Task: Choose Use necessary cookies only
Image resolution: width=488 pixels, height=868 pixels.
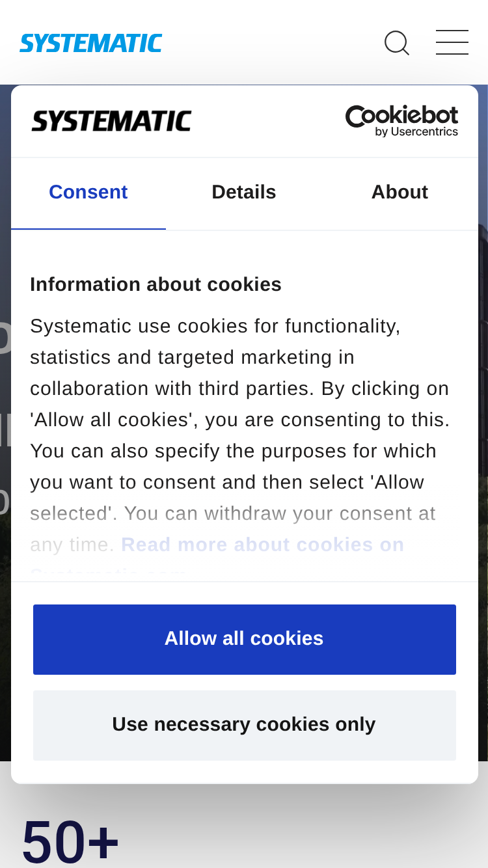Action: (245, 726)
